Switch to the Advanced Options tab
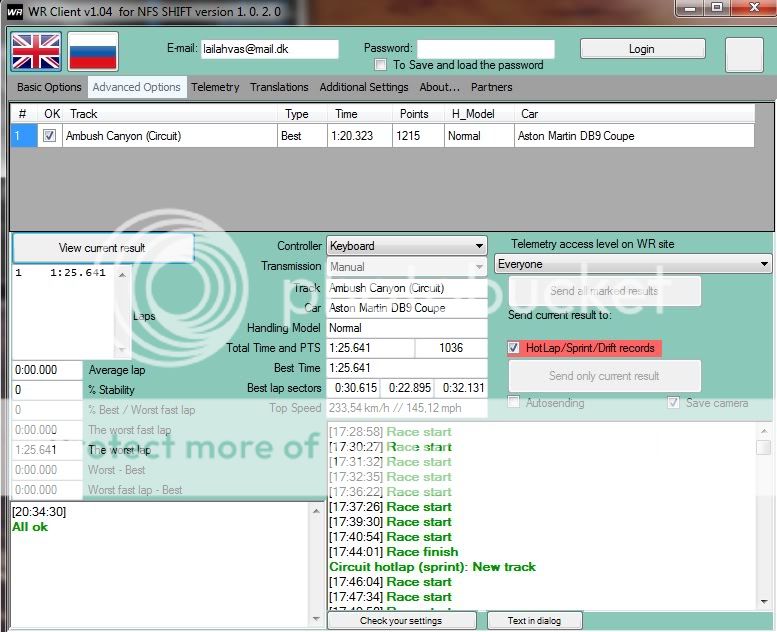This screenshot has height=632, width=777. [137, 87]
